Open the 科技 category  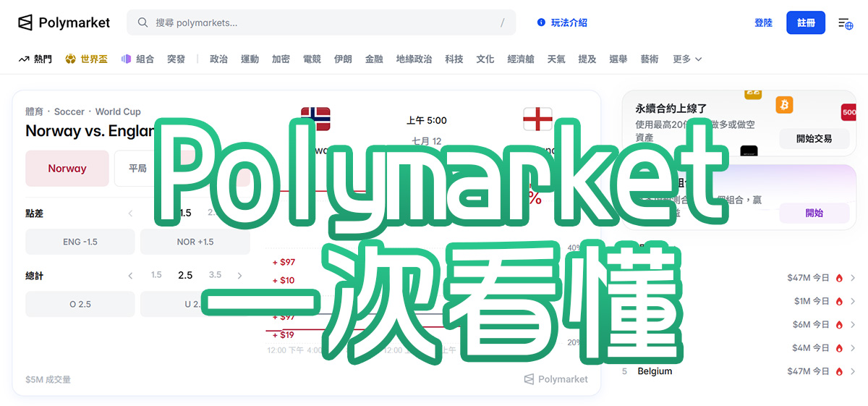454,59
